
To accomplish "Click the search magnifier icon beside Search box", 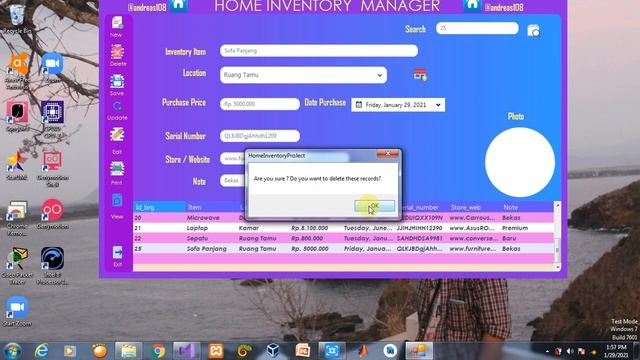I will click(x=533, y=31).
